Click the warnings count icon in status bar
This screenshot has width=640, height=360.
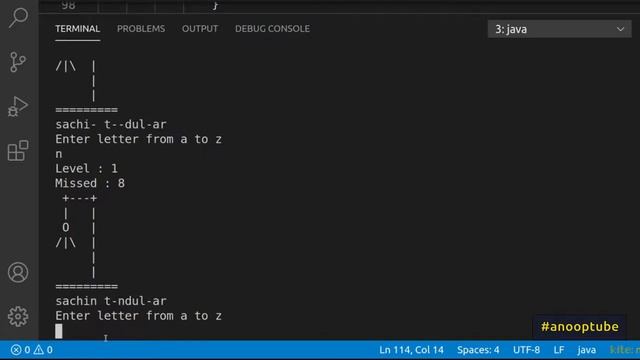[43, 350]
